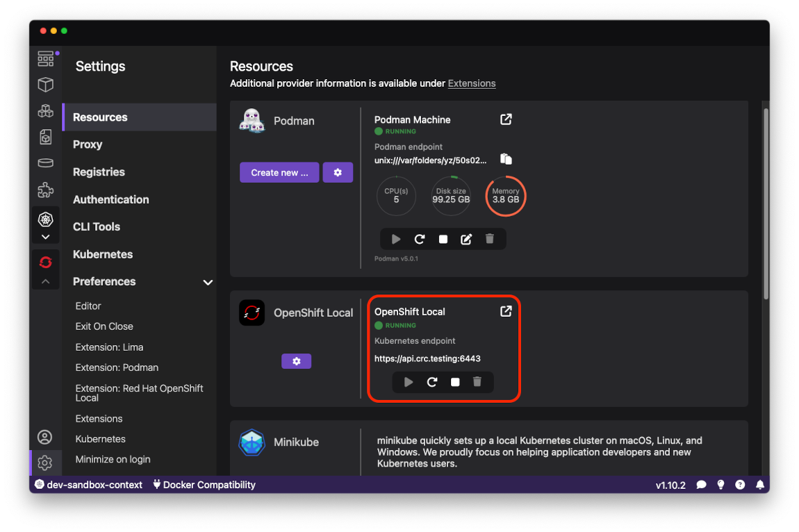Open Extensions puzzle piece icon in the sidebar
799x532 pixels.
[45, 190]
